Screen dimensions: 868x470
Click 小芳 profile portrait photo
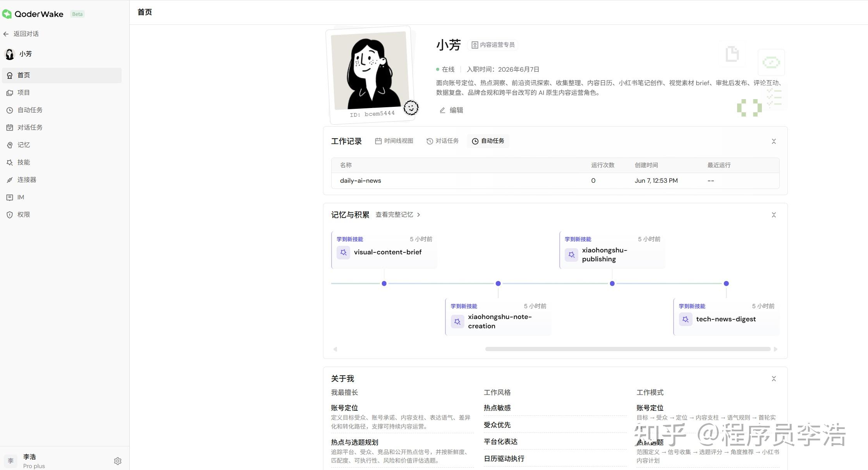click(x=370, y=70)
